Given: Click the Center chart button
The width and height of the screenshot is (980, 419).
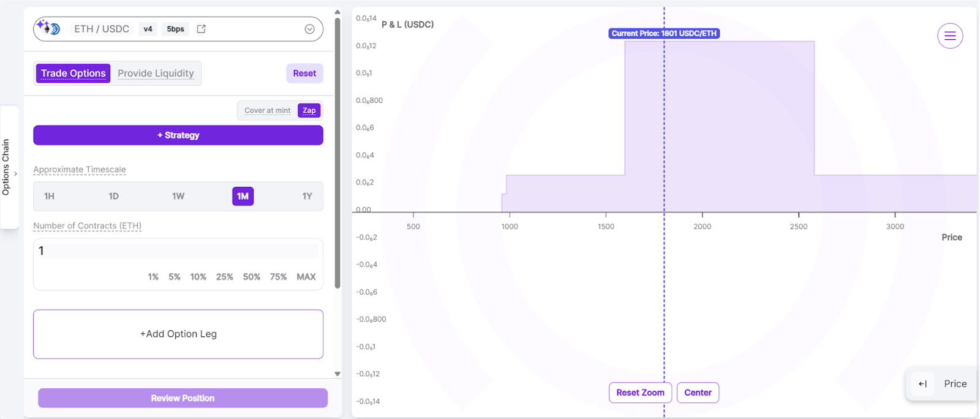Looking at the screenshot, I should tap(698, 393).
